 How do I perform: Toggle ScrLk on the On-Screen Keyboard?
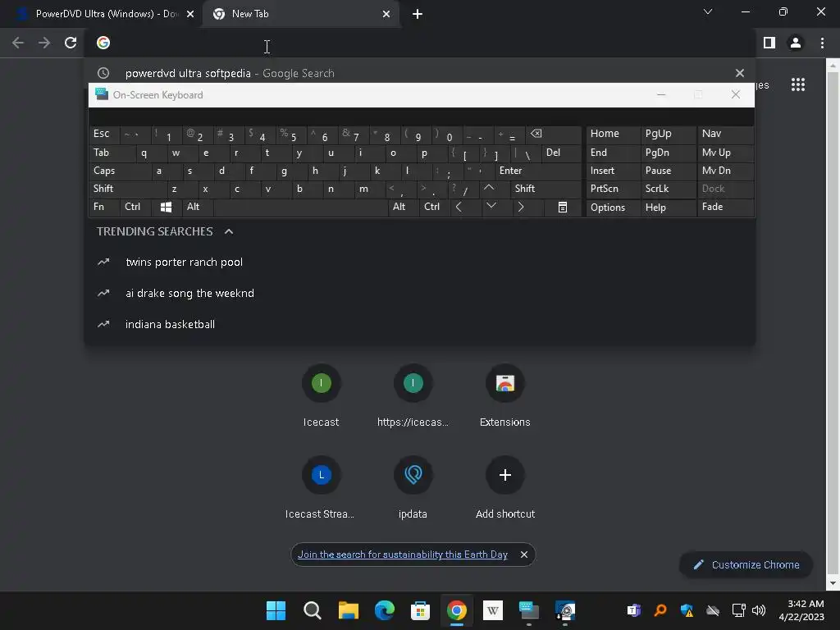pos(668,189)
